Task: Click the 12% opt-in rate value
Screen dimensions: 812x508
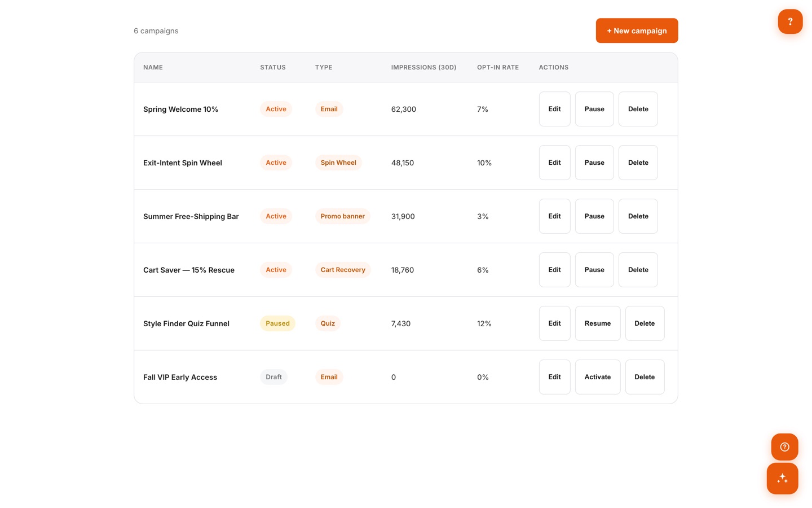Action: 484,323
